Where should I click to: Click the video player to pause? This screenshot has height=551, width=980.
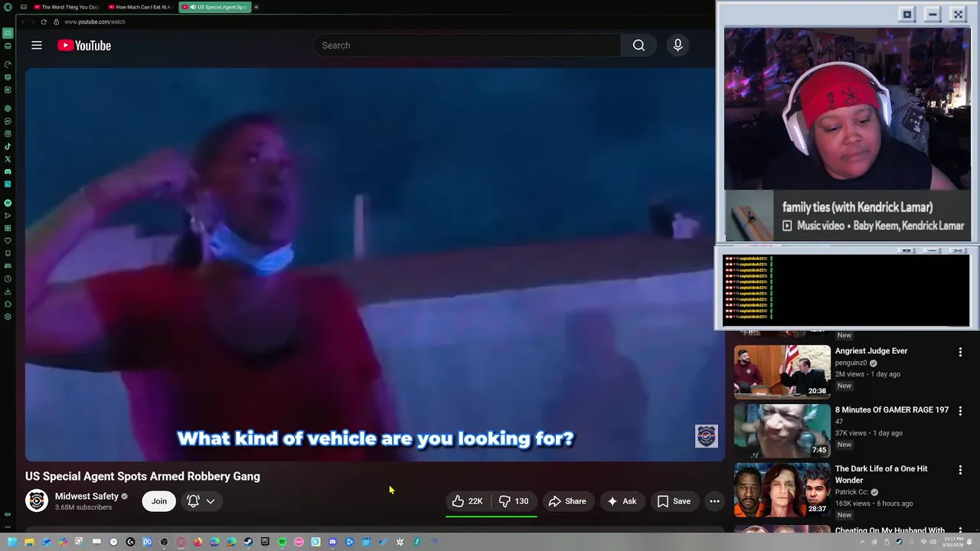point(375,264)
